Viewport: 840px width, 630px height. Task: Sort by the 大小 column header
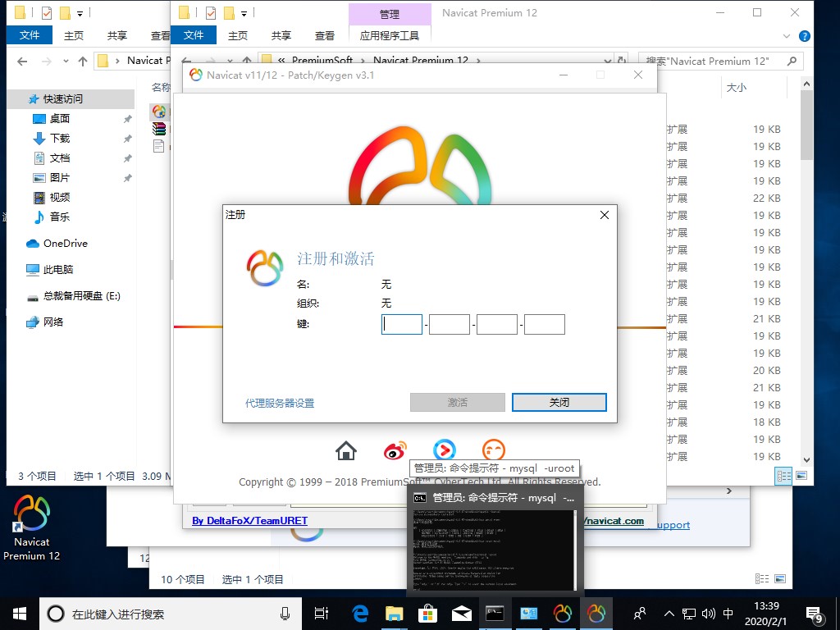tap(736, 87)
